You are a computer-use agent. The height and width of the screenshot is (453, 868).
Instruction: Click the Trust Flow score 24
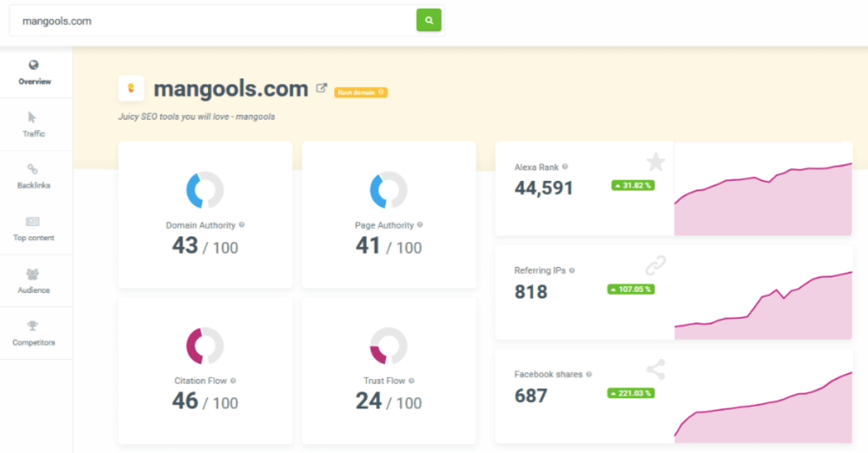[369, 401]
